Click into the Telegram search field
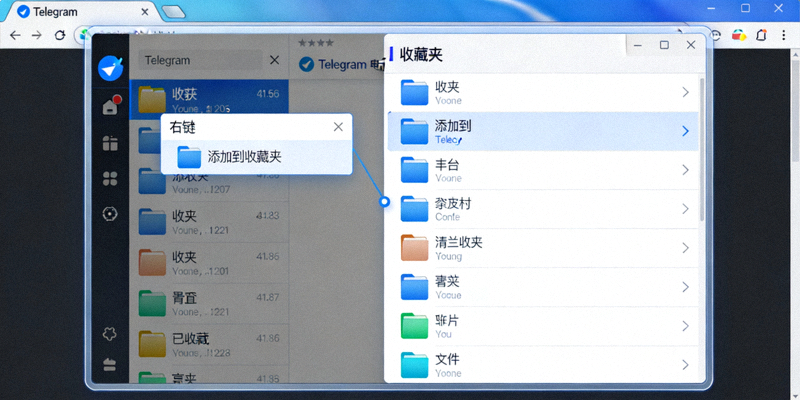Viewport: 800px width, 400px height. point(200,60)
